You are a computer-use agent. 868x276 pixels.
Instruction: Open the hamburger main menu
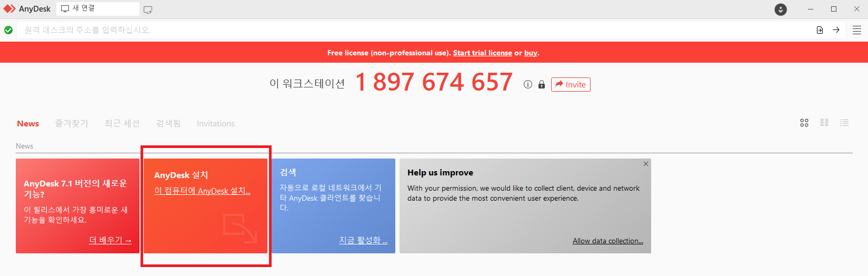(x=857, y=30)
